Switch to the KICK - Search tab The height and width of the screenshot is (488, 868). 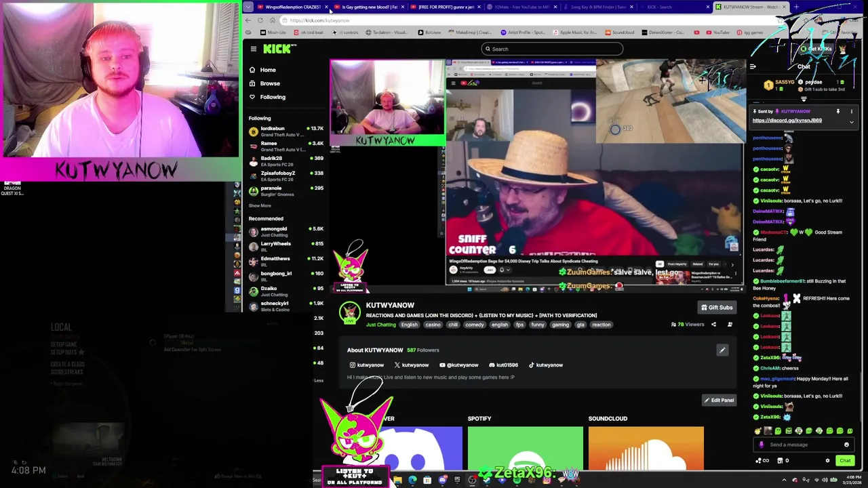(674, 7)
